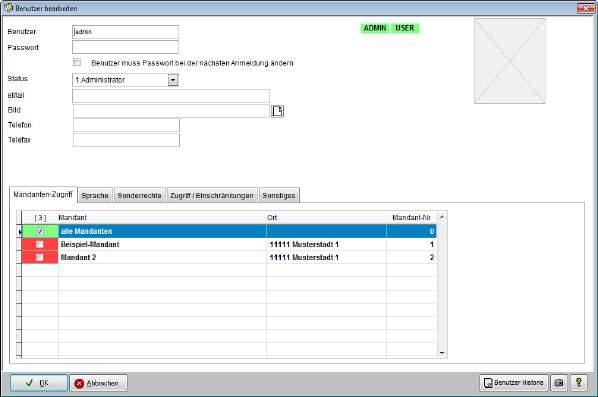The image size is (598, 397).
Task: Click the [ 3 ] column header
Action: click(40, 217)
